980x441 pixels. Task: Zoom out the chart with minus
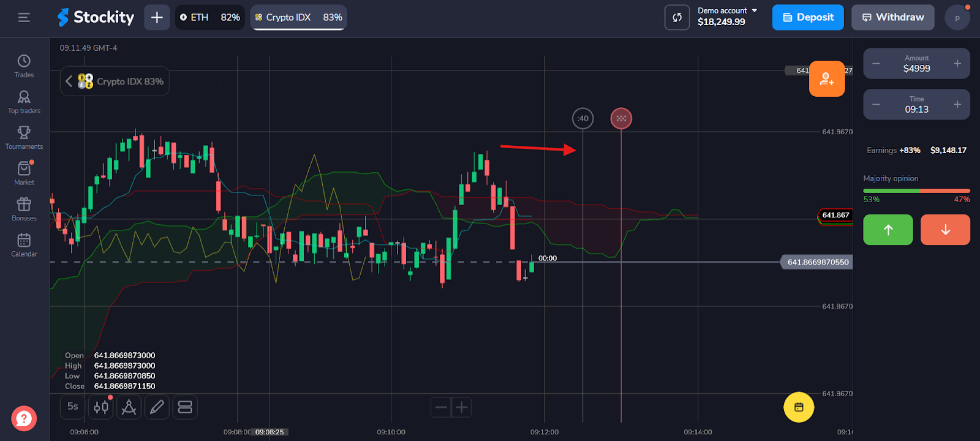pos(441,407)
